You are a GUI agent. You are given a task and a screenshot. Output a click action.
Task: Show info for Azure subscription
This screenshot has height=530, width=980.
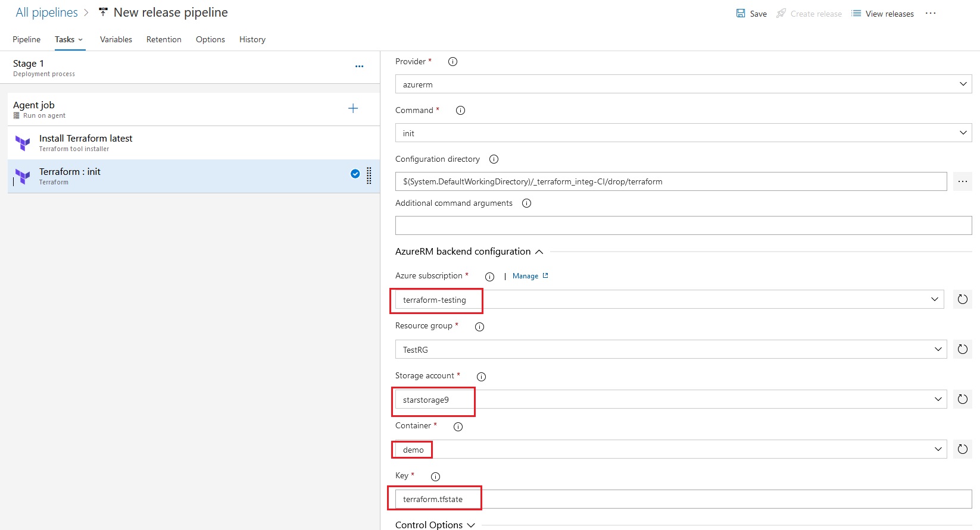489,277
